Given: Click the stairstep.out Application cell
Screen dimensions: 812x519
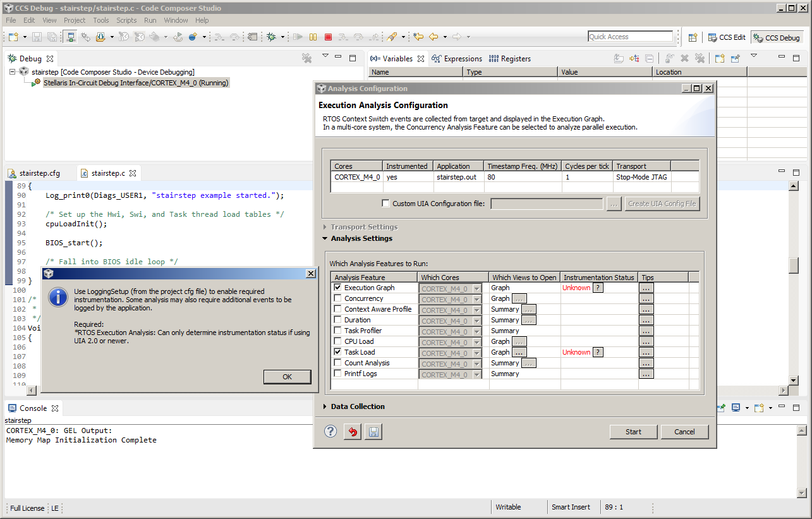Looking at the screenshot, I should tap(459, 177).
